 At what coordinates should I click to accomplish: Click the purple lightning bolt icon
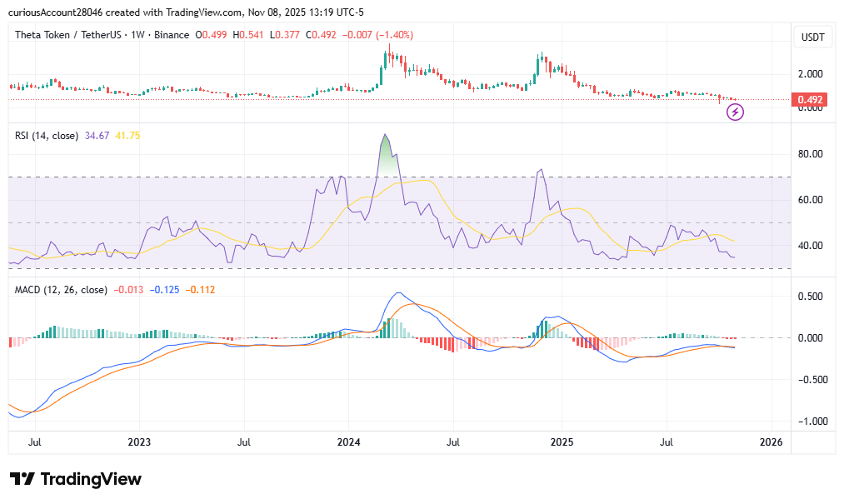[x=735, y=112]
